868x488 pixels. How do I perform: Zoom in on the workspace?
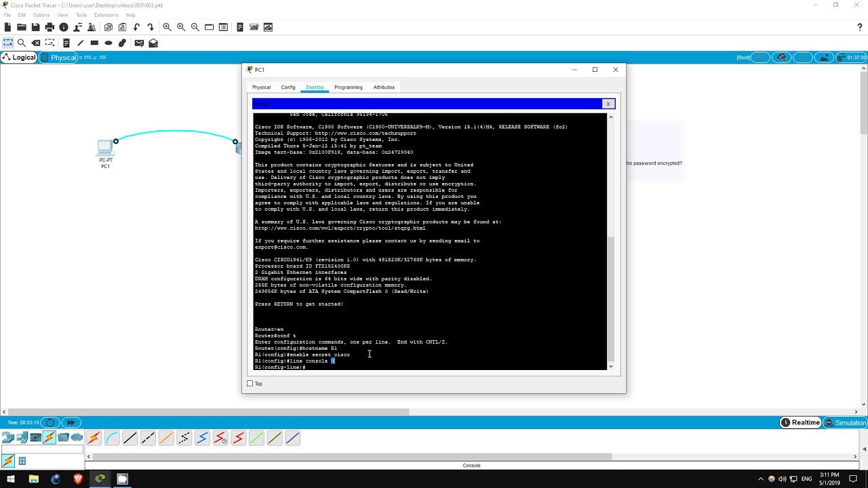[x=167, y=27]
